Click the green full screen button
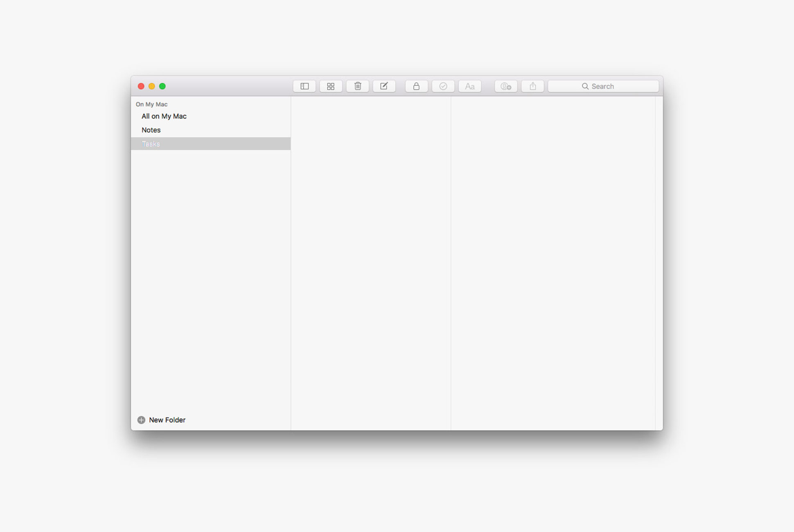The height and width of the screenshot is (532, 794). click(162, 86)
